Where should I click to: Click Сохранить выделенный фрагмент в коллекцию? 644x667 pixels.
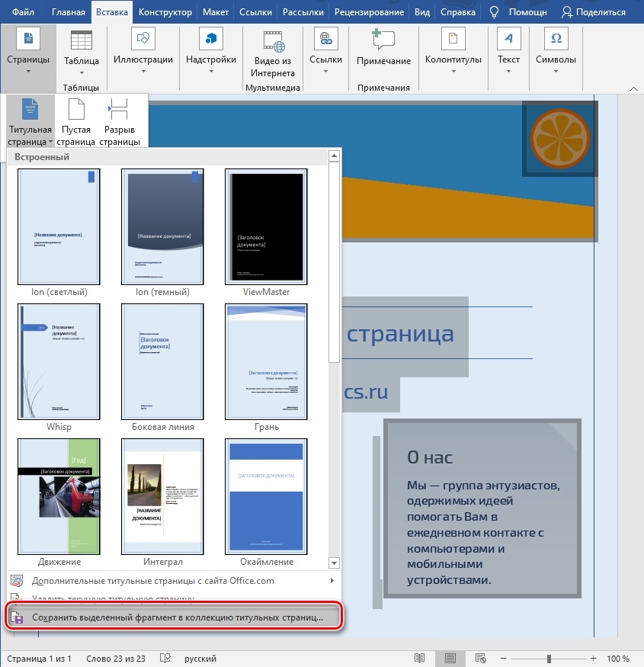[x=177, y=617]
